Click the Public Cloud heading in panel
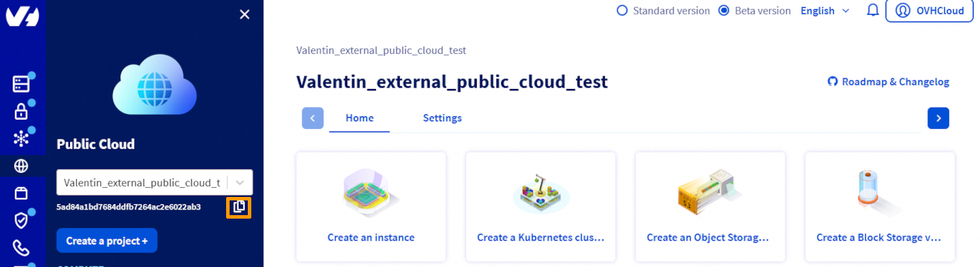This screenshot has width=980, height=267. coord(95,144)
